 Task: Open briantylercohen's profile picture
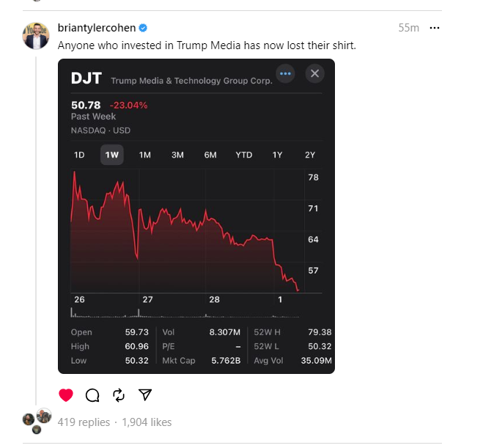[36, 36]
